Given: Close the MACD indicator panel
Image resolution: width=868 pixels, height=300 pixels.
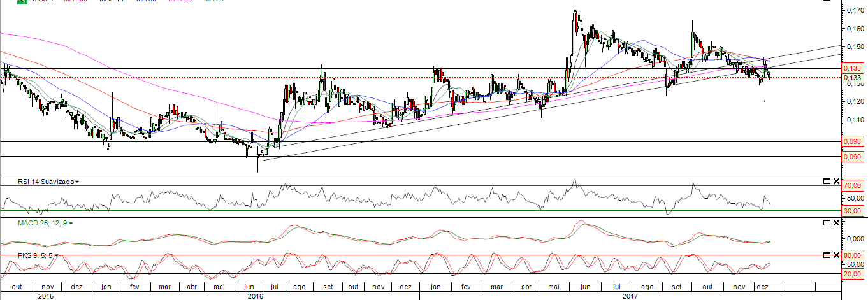Looking at the screenshot, I should [837, 223].
